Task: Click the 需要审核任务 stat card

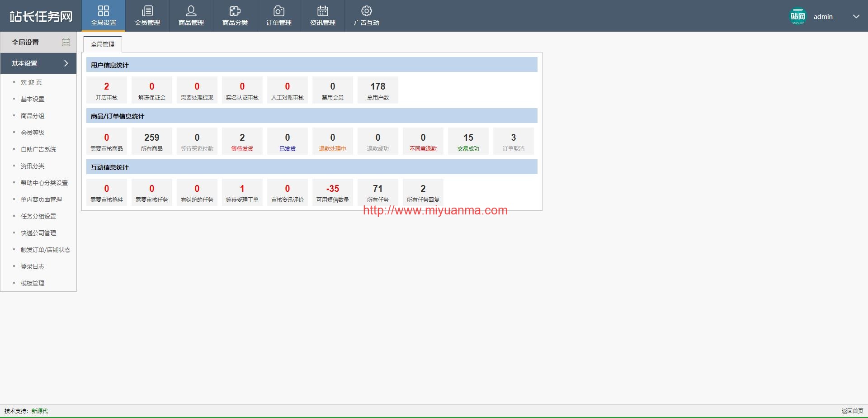Action: click(x=152, y=192)
